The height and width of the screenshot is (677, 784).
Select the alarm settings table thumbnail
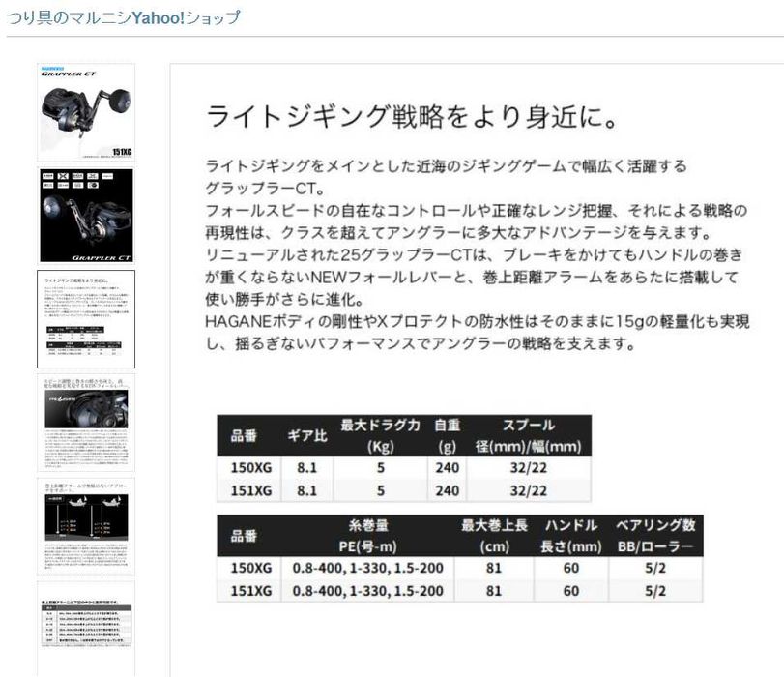86,629
